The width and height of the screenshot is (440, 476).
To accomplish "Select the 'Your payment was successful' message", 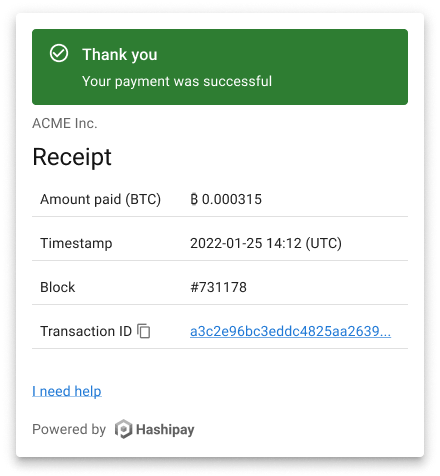I will [x=177, y=81].
